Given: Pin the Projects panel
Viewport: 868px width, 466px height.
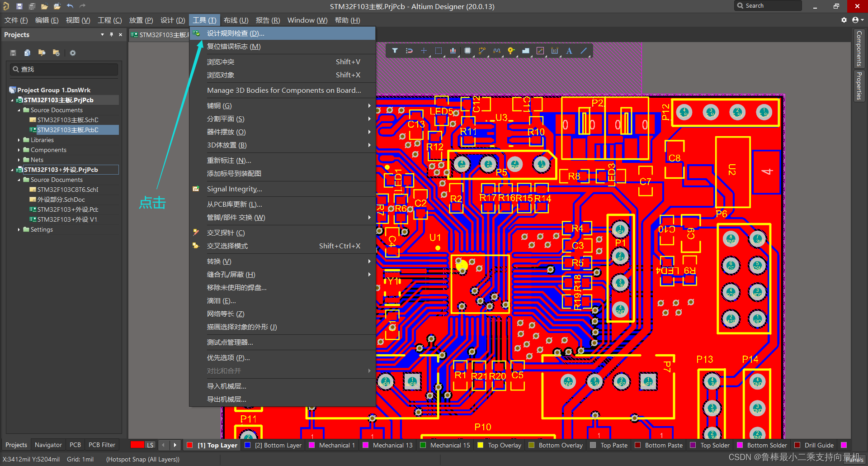Looking at the screenshot, I should click(x=111, y=34).
